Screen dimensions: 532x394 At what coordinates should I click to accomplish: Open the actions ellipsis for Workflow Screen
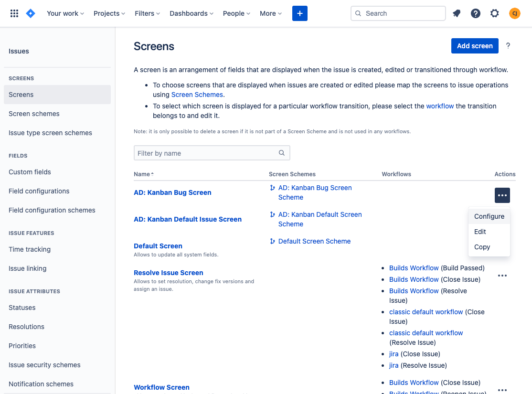(x=502, y=390)
